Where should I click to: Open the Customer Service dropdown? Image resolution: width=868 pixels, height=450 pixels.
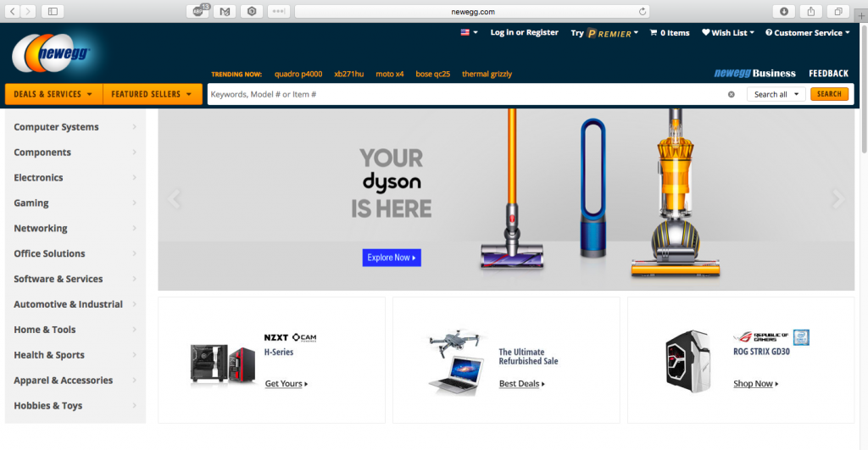(x=808, y=33)
